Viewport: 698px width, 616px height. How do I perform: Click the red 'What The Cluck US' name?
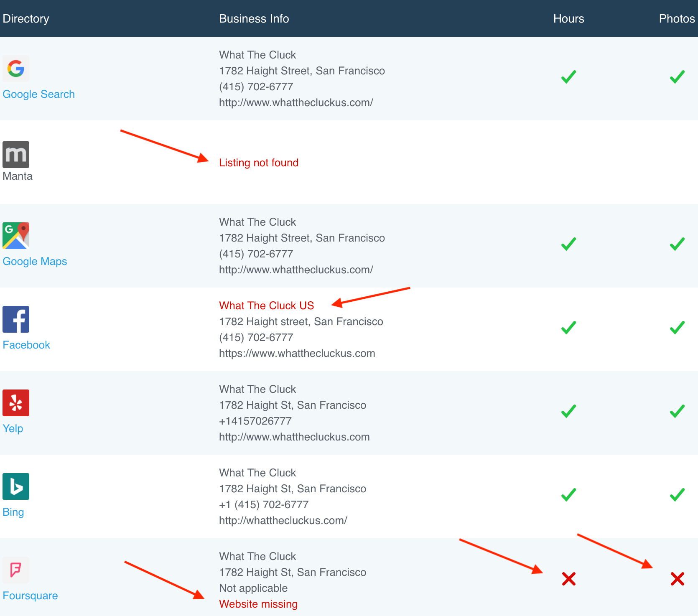(266, 305)
